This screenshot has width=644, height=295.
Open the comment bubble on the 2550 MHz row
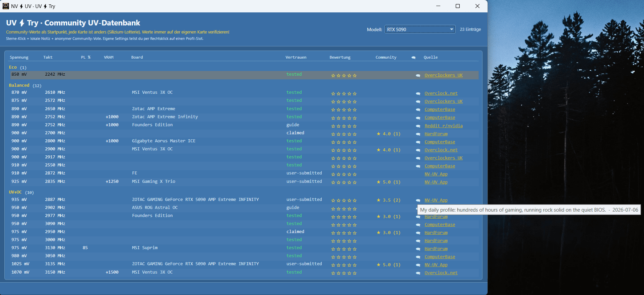[418, 166]
